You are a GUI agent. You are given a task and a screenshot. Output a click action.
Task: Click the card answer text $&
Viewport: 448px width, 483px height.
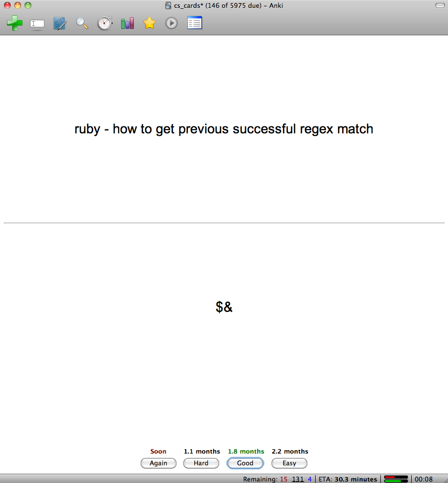point(224,307)
